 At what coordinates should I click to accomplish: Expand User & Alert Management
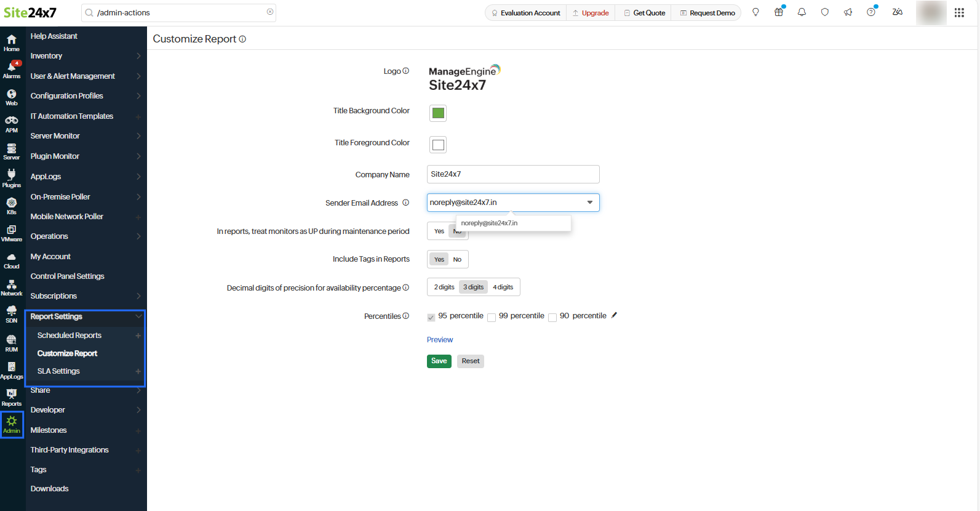(85, 76)
